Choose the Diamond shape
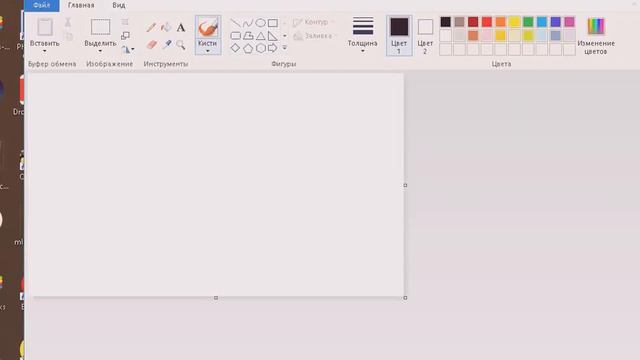The image size is (640, 360). pyautogui.click(x=236, y=48)
